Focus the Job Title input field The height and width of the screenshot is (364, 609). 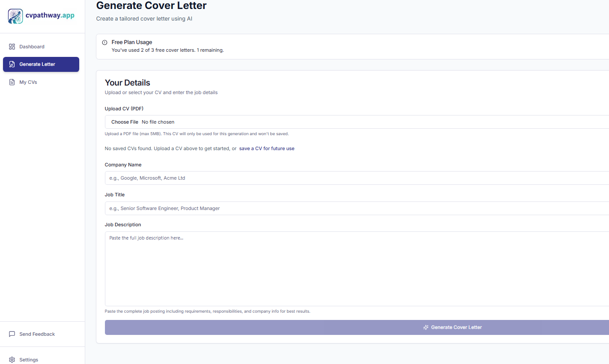(300, 208)
